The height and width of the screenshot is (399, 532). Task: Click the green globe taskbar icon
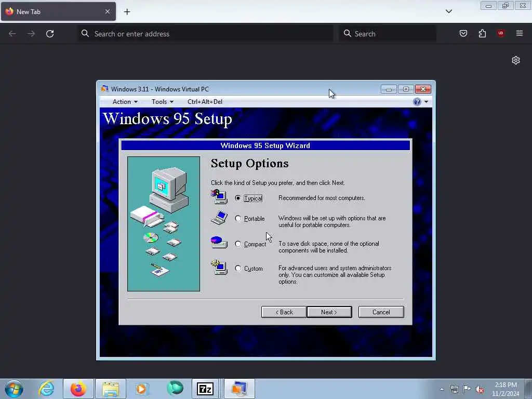coord(175,389)
